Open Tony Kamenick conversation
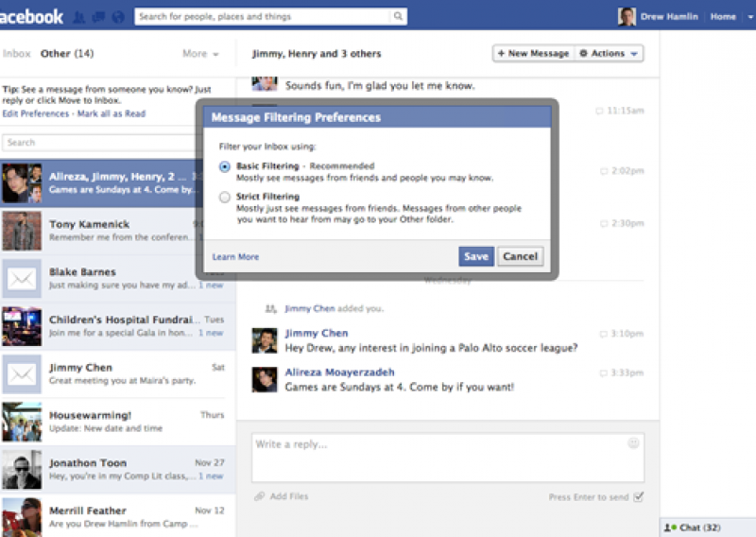Image resolution: width=756 pixels, height=537 pixels. click(117, 231)
